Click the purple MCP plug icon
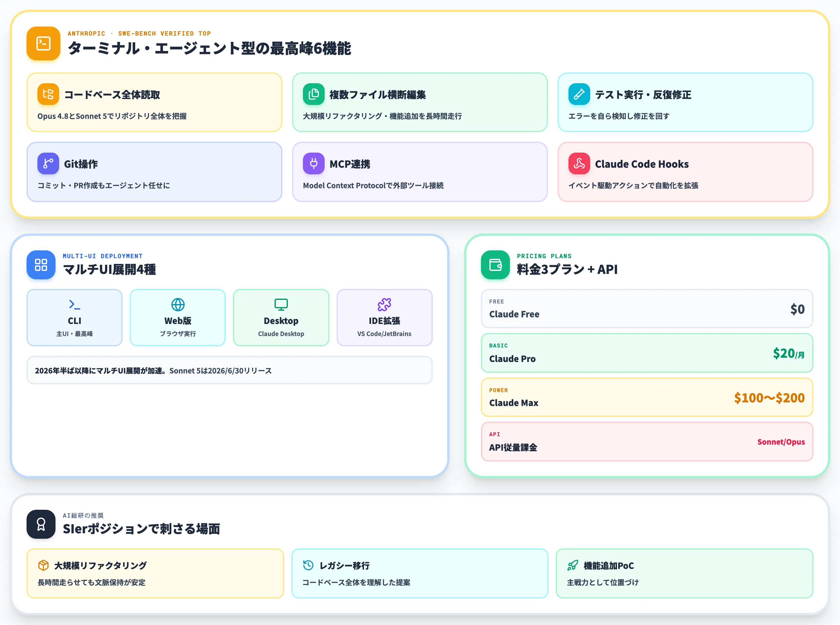Image resolution: width=840 pixels, height=625 pixels. pos(314,163)
